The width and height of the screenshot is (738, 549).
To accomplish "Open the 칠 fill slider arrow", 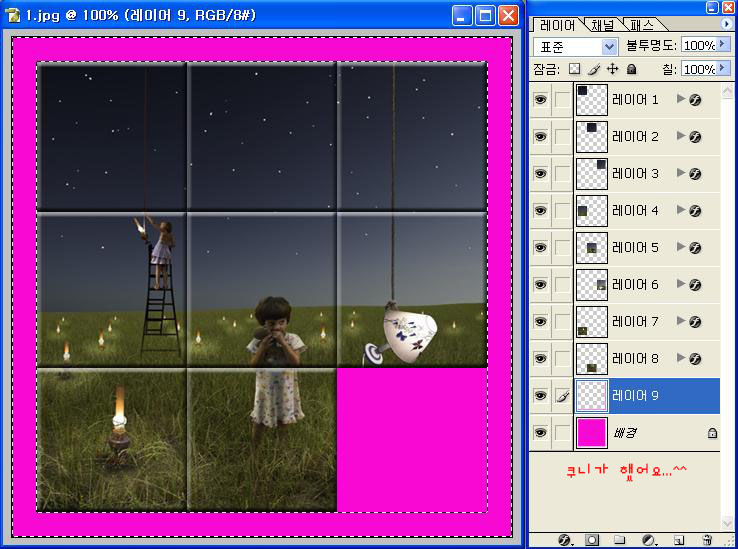I will coord(723,69).
